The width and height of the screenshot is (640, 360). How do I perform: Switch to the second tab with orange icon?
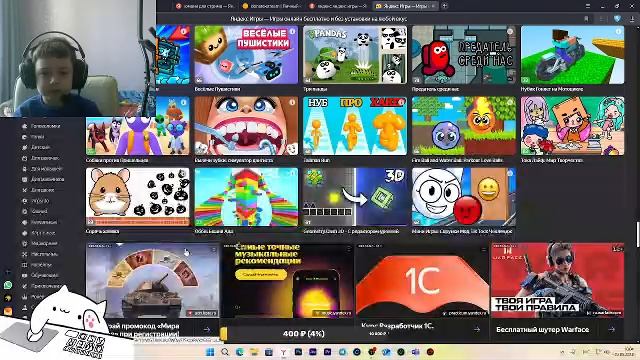click(x=271, y=6)
